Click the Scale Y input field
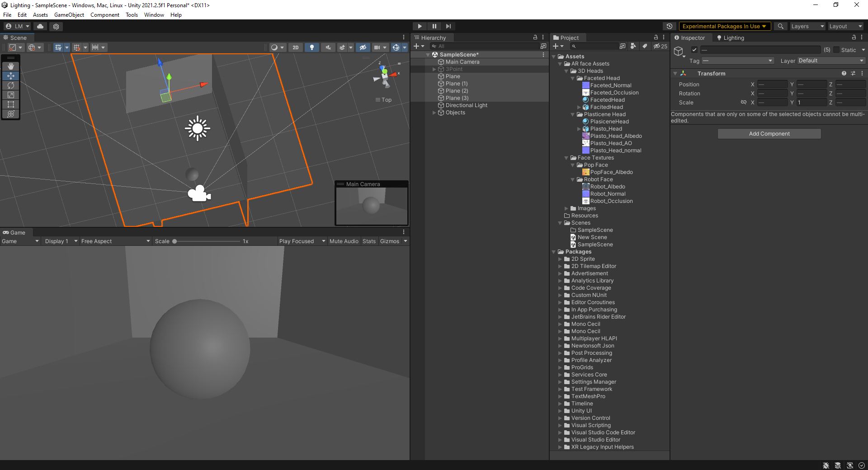Screen dimensions: 868x470 [811, 103]
